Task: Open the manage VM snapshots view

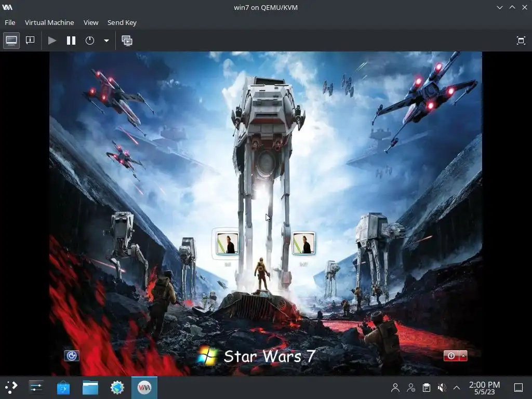Action: point(127,41)
